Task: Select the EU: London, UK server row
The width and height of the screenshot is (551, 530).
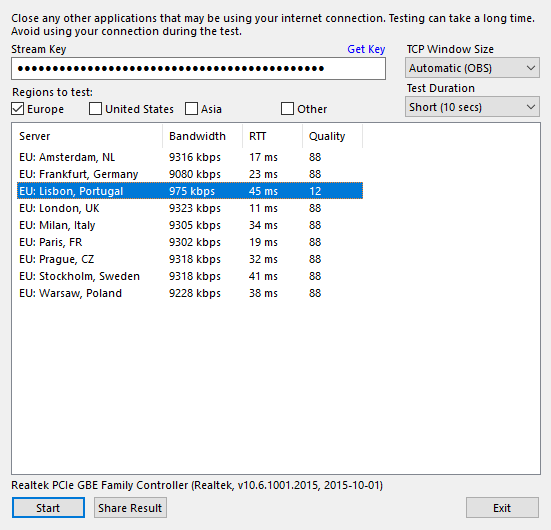Action: (190, 208)
